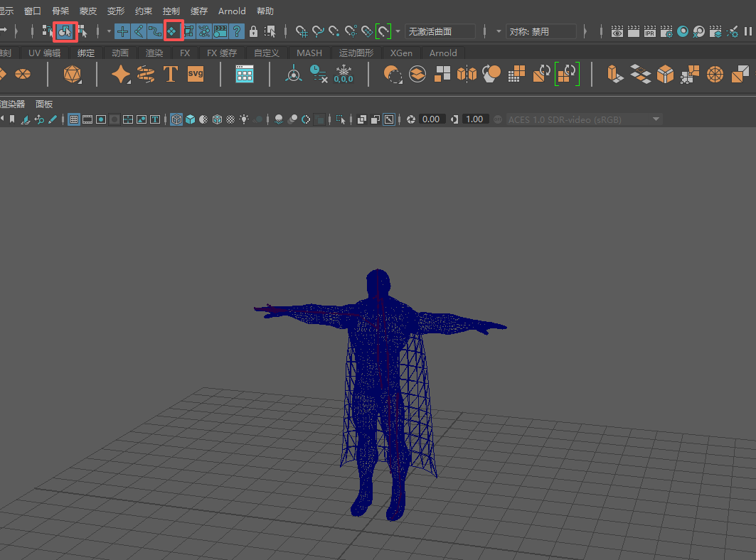The width and height of the screenshot is (756, 560).
Task: Enable snap to points magnet icon
Action: 334,32
